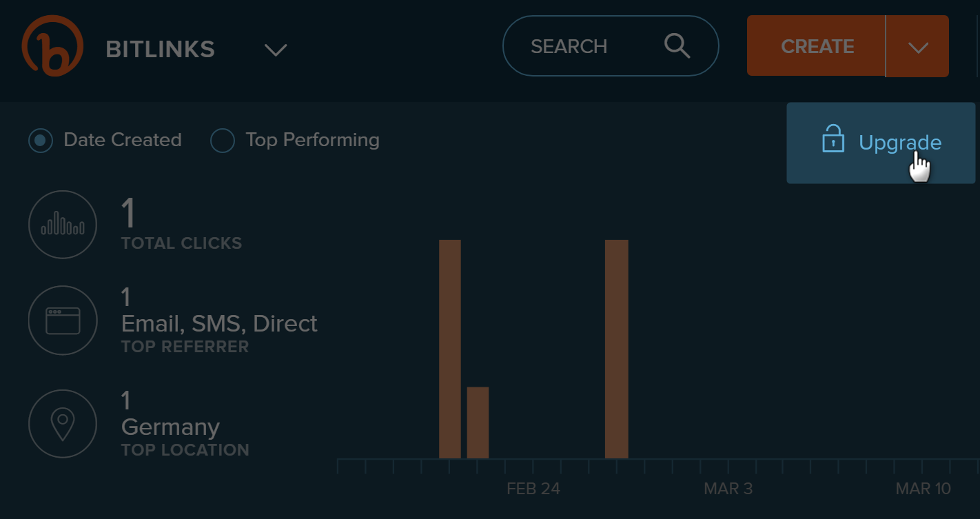Select the Top Performing radio button

pos(223,141)
